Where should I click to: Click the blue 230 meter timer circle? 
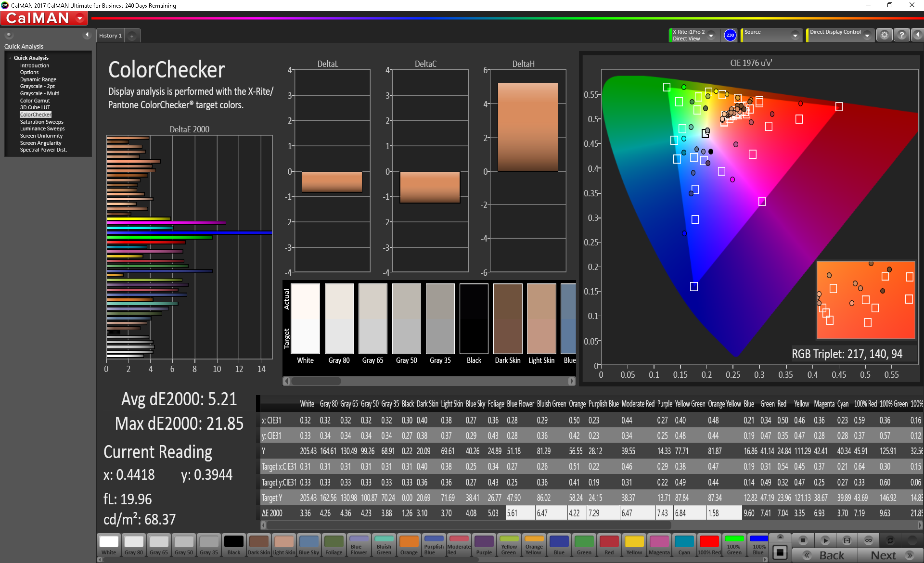pyautogui.click(x=730, y=35)
